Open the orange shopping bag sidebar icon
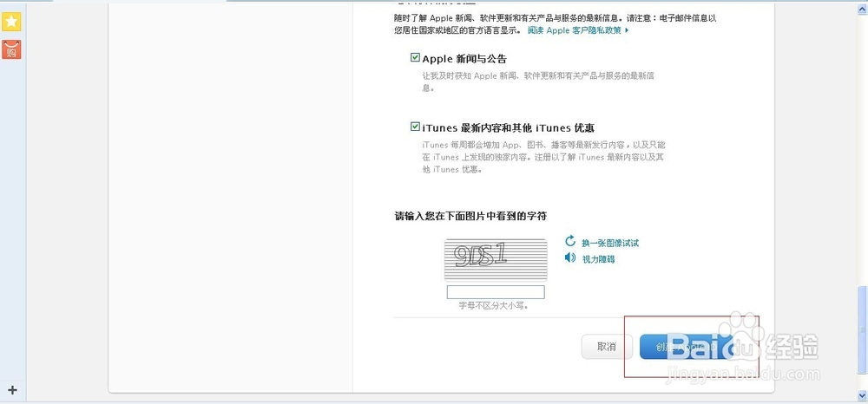The width and height of the screenshot is (868, 404). coord(11,49)
